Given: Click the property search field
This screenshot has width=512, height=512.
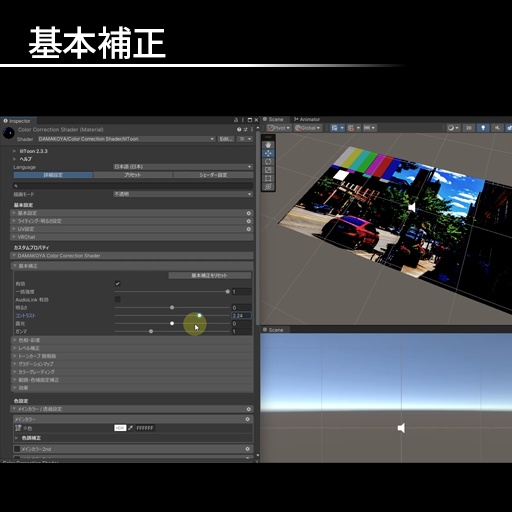Looking at the screenshot, I should 133,186.
